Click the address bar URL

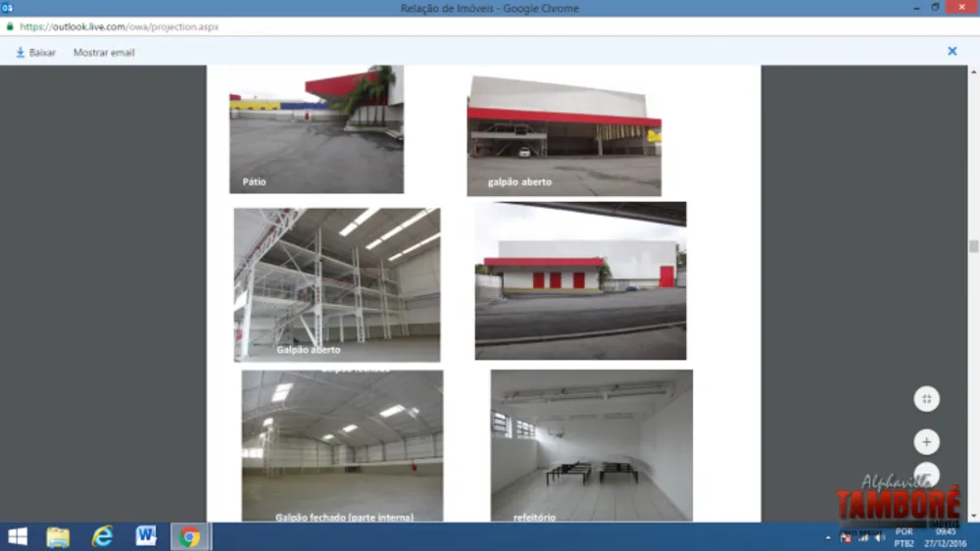[x=119, y=26]
